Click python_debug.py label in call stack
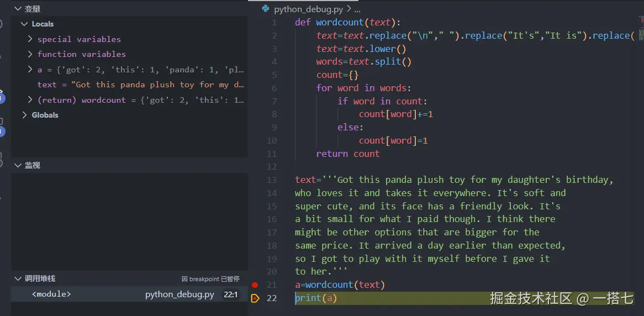The height and width of the screenshot is (316, 644). (180, 294)
